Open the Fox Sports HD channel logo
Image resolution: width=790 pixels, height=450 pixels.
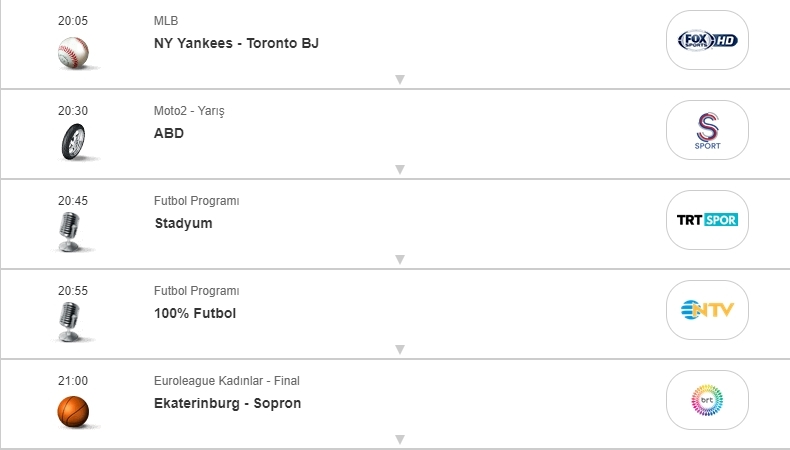tap(707, 40)
